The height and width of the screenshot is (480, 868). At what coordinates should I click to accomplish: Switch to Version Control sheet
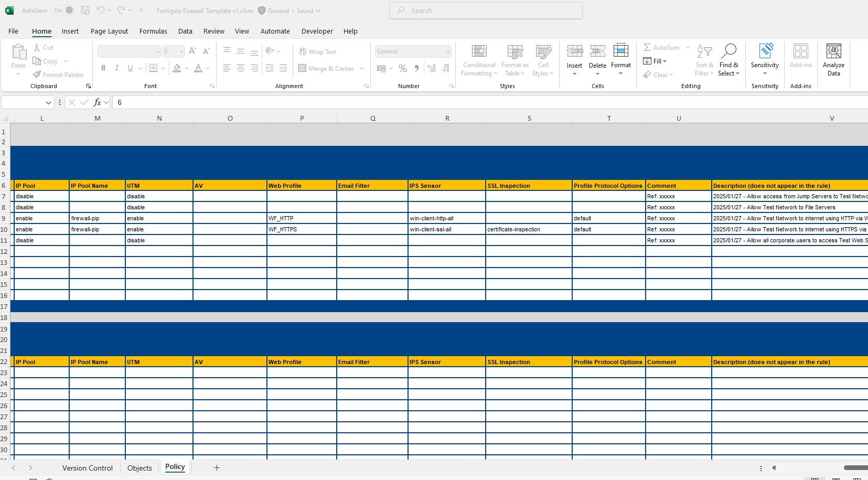(x=87, y=468)
